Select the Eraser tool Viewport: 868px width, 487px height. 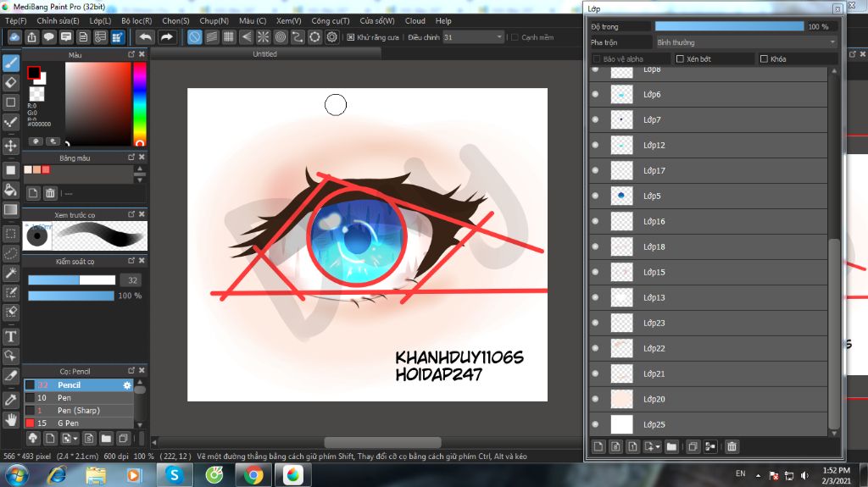[10, 82]
